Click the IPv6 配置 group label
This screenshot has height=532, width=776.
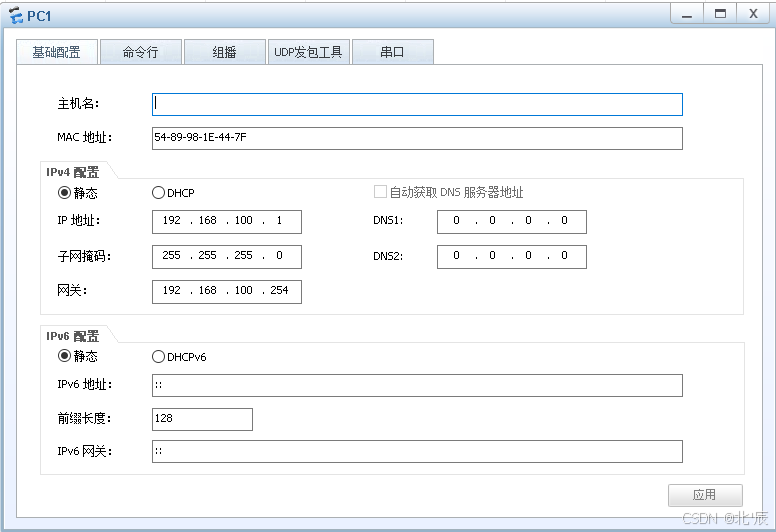(73, 336)
